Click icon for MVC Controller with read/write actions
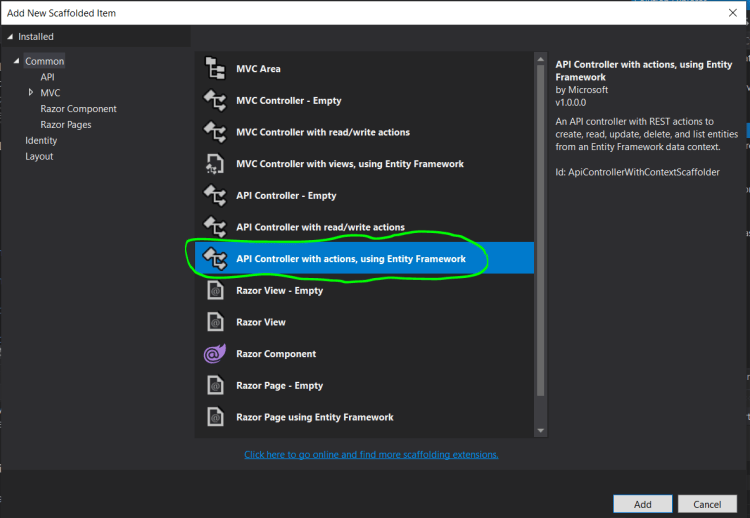This screenshot has height=518, width=750. [x=215, y=132]
